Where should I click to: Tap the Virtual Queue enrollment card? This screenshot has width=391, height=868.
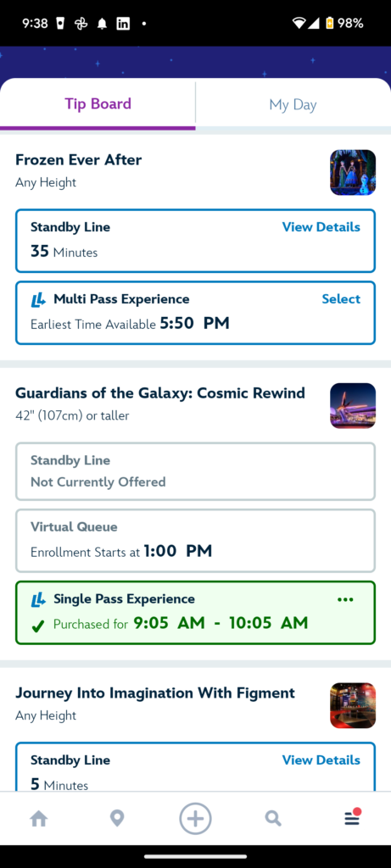(x=195, y=541)
